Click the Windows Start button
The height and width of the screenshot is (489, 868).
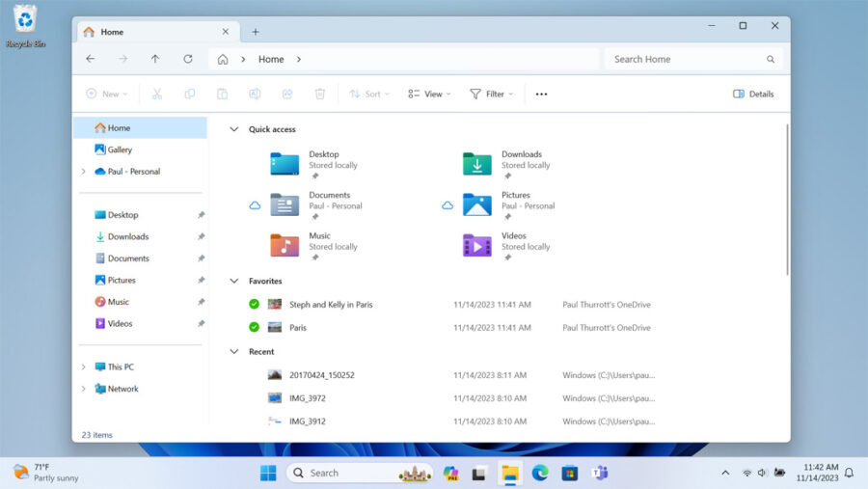point(268,473)
